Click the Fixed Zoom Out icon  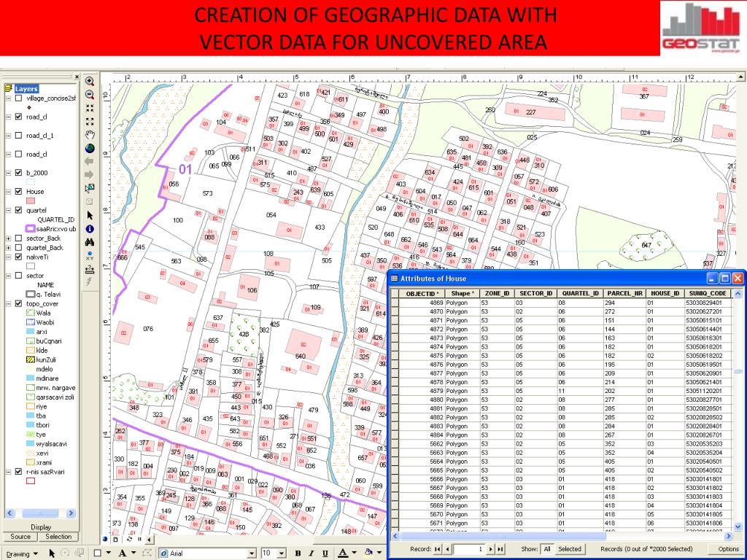pos(90,122)
